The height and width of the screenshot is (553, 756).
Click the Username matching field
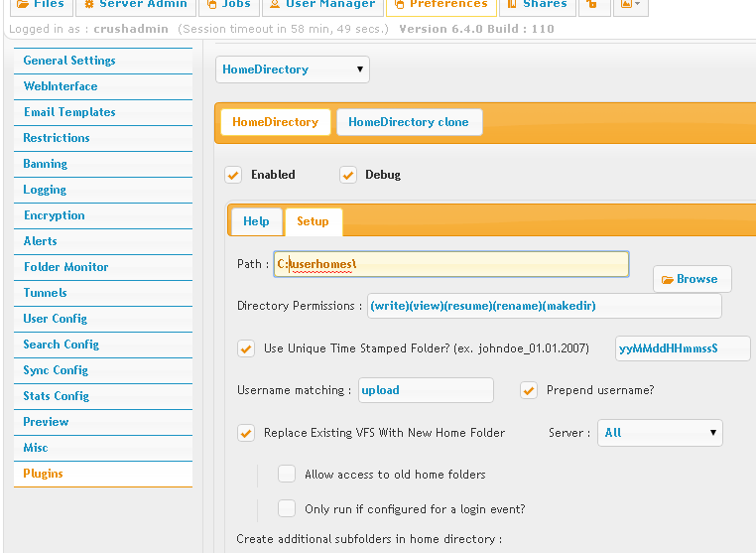427,390
